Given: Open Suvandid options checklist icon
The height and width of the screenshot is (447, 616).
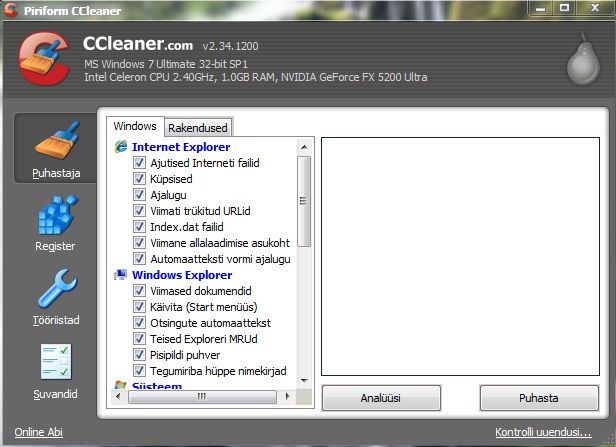Looking at the screenshot, I should point(55,368).
